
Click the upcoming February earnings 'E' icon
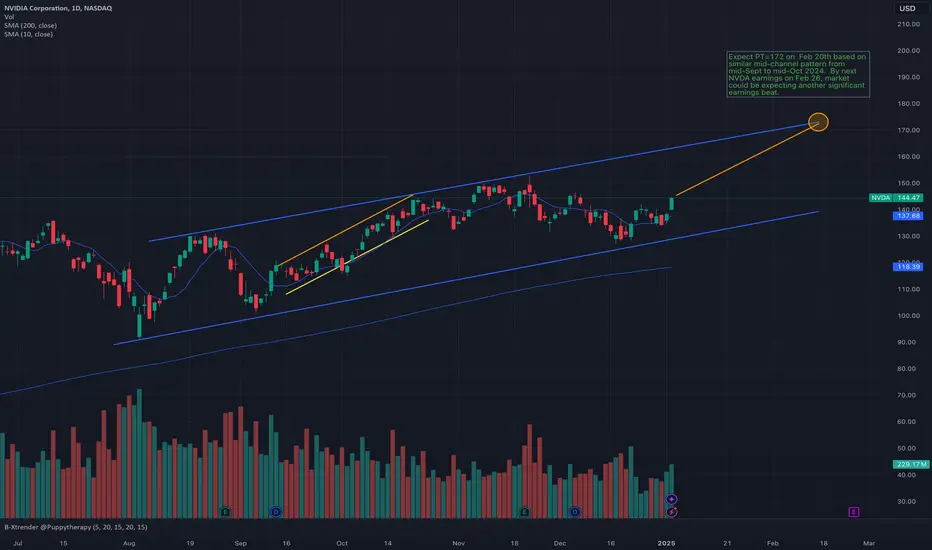point(854,512)
